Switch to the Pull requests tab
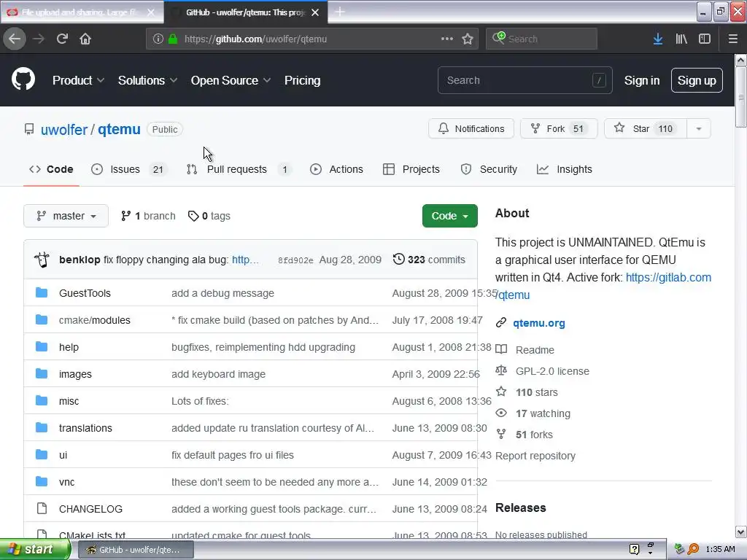Viewport: 747px width, 560px height. coord(239,169)
